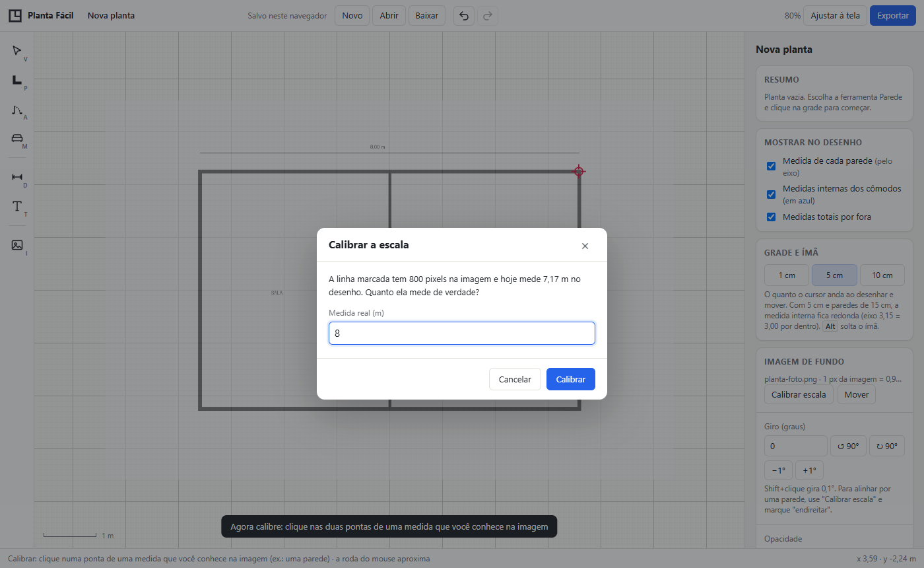Click the Exportar button
Screen dimensions: 924x568
pyautogui.click(x=893, y=15)
